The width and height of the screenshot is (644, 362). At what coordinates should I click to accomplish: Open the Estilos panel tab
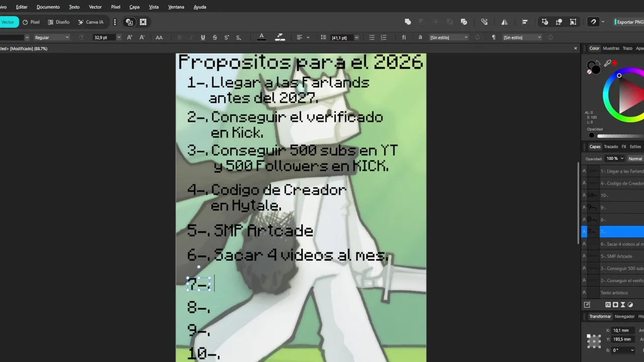pyautogui.click(x=635, y=147)
